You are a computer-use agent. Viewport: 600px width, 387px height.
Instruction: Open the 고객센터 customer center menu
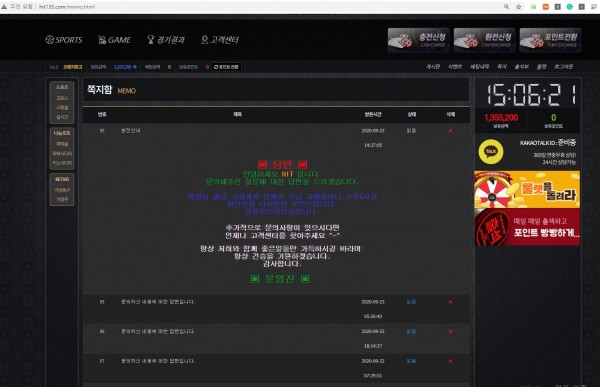(220, 40)
